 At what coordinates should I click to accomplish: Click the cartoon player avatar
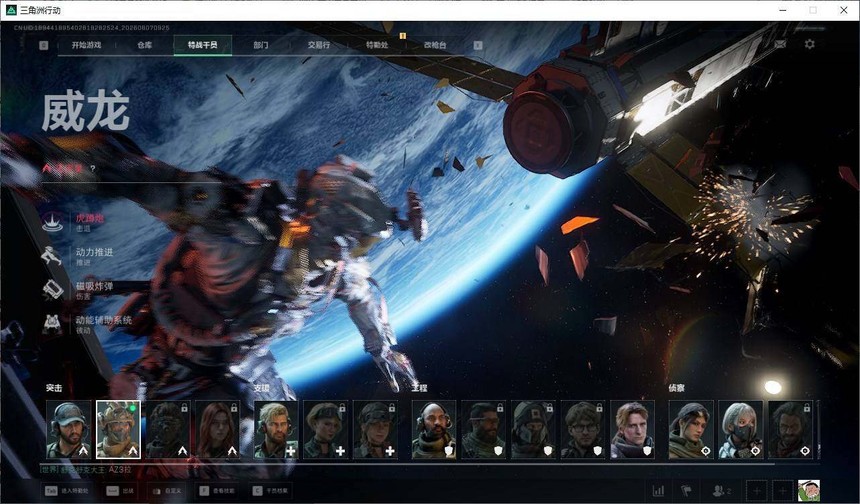pyautogui.click(x=809, y=491)
